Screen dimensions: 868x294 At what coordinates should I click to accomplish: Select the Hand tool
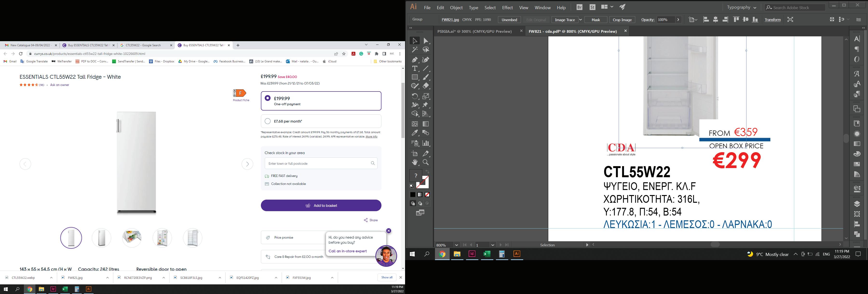(415, 163)
